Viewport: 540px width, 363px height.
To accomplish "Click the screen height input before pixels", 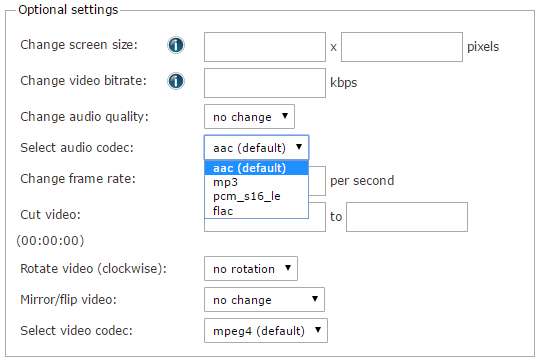I will coord(402,47).
